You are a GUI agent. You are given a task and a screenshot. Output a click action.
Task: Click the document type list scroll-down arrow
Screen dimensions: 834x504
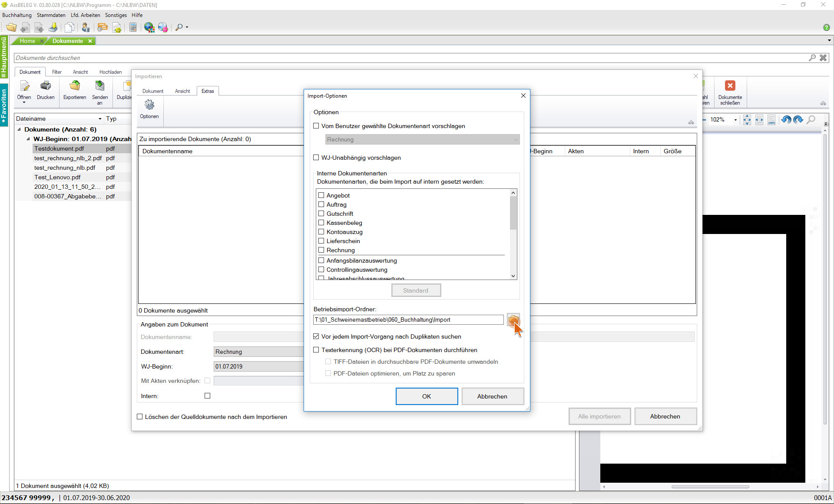[x=513, y=276]
